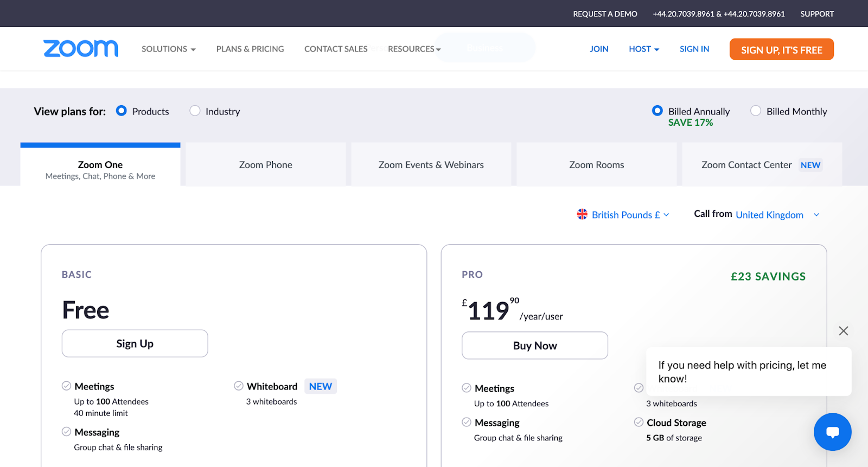This screenshot has width=868, height=467.
Task: Go to Plans & Pricing
Action: pos(250,49)
